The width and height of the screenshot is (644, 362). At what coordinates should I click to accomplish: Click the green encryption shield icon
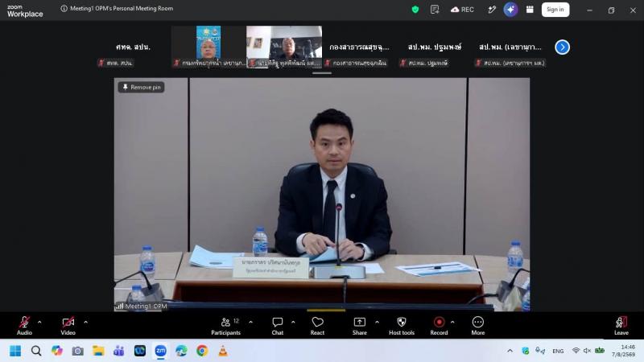pyautogui.click(x=415, y=10)
